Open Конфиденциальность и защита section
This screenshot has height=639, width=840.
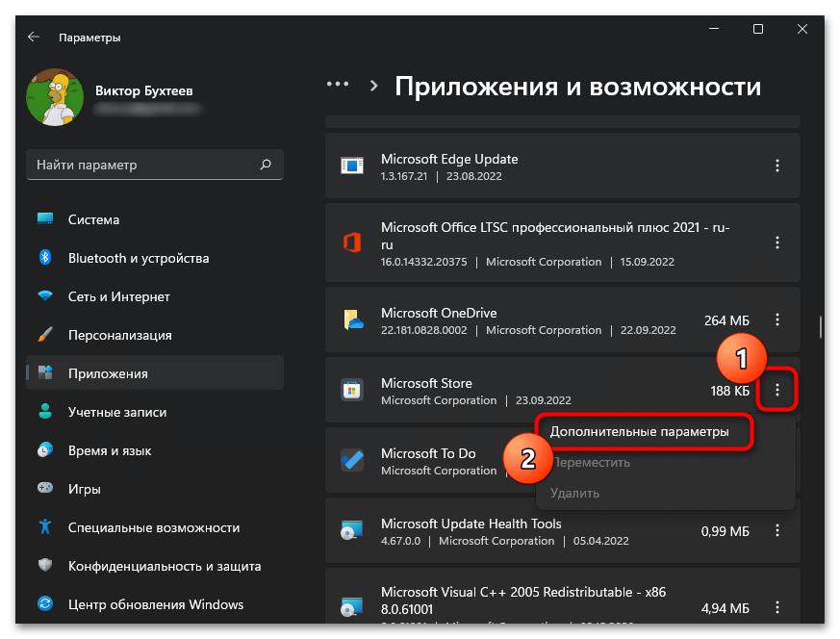tap(163, 566)
